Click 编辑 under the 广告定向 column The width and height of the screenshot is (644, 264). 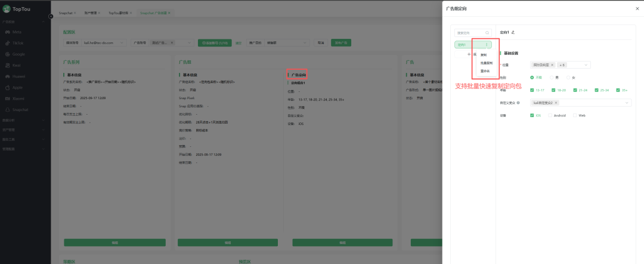point(342,242)
